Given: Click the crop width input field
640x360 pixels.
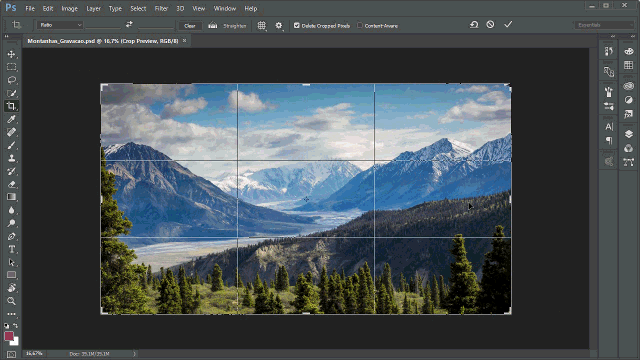Looking at the screenshot, I should coord(103,25).
